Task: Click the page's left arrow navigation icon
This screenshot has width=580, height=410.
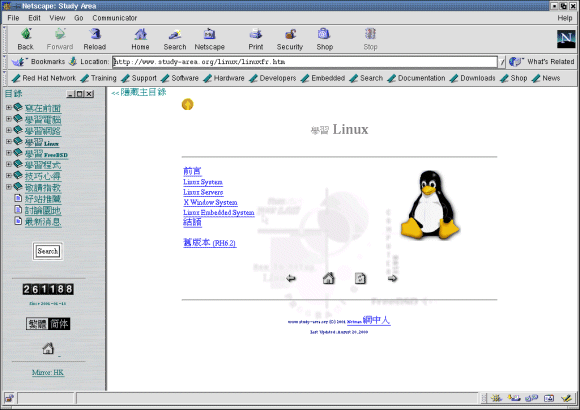Action: click(291, 278)
